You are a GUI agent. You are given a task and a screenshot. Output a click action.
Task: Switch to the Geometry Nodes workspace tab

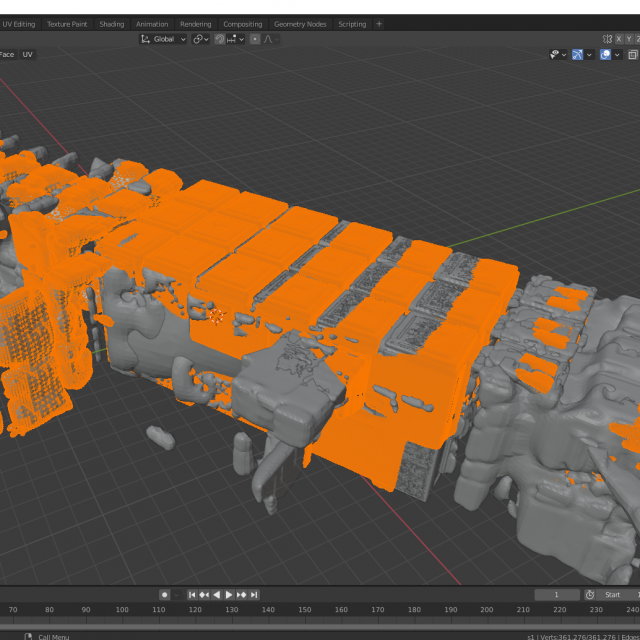click(x=301, y=24)
